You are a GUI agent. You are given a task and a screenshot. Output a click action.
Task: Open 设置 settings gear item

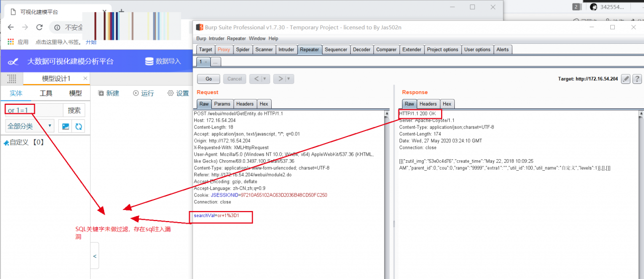pyautogui.click(x=178, y=93)
